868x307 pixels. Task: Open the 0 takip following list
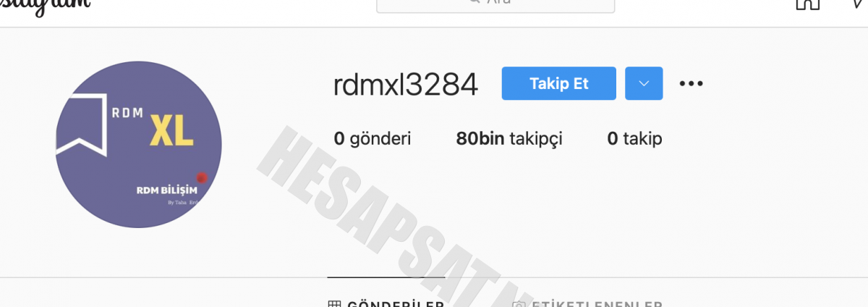tap(634, 139)
